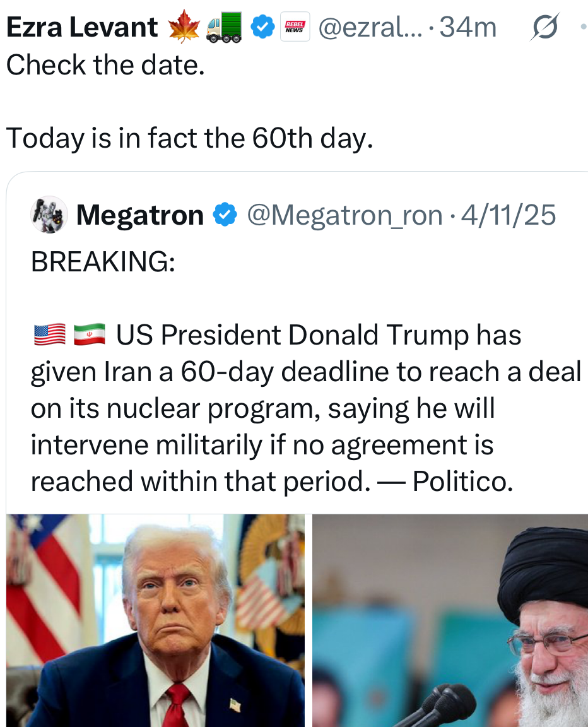Viewport: 588px width, 727px height.
Task: Click the Rebel News affiliation badge
Action: tap(295, 27)
